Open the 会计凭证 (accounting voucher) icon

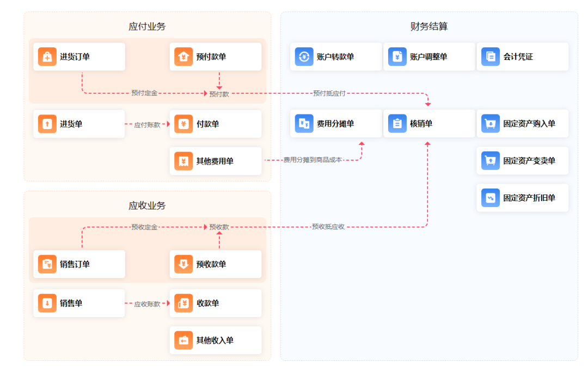[x=490, y=56]
